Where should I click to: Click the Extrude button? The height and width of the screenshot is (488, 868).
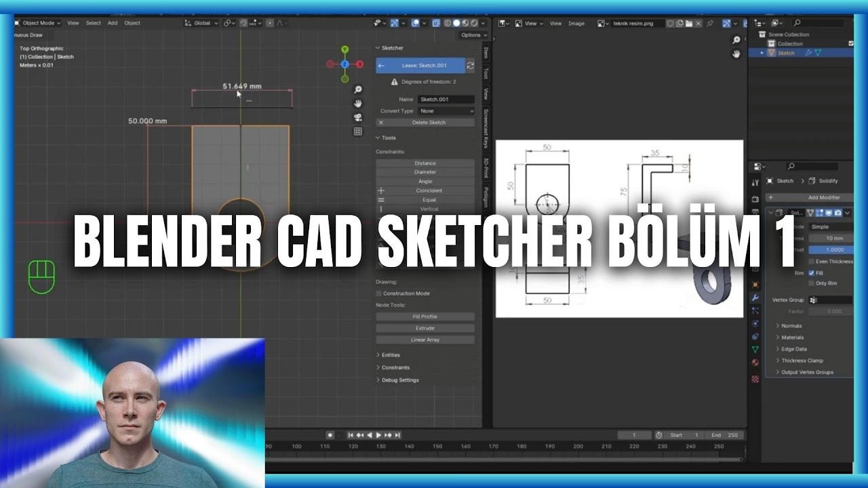click(x=425, y=328)
